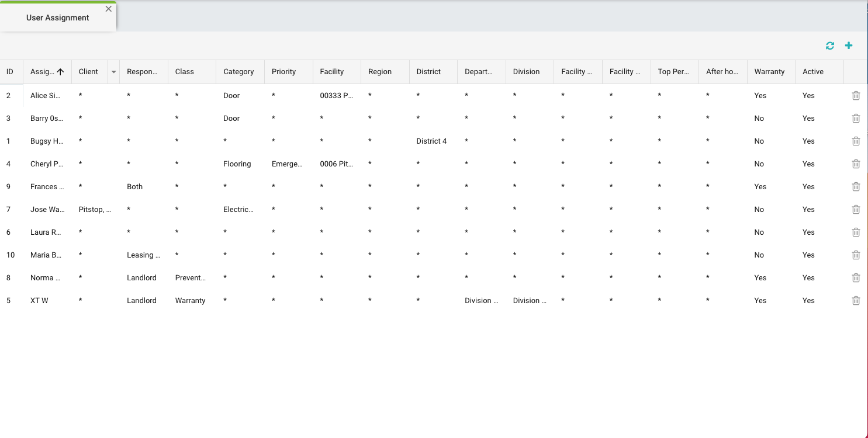Click the Category column header
868x438 pixels.
coord(238,72)
